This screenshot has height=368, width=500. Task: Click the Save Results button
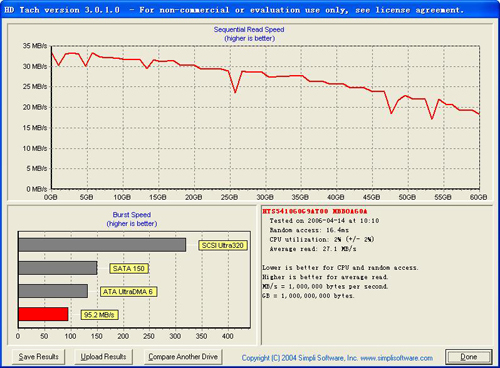pyautogui.click(x=39, y=357)
